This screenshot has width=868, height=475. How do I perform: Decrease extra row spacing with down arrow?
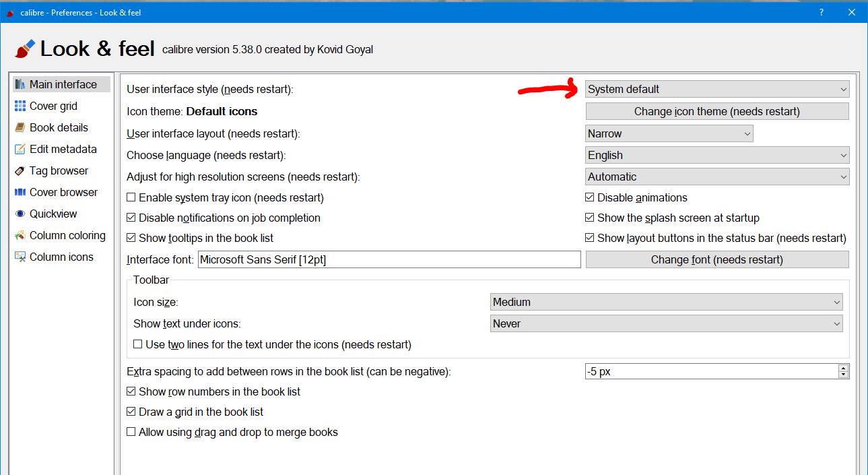click(x=843, y=375)
